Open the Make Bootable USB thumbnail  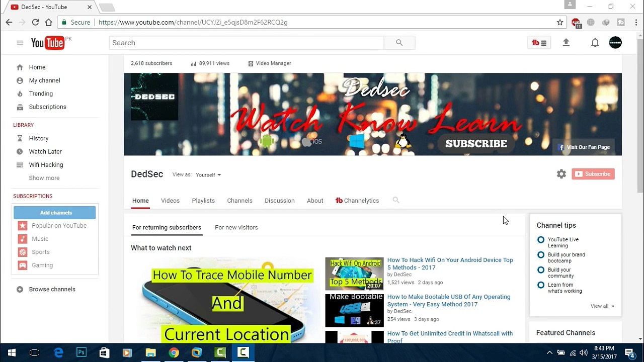354,310
